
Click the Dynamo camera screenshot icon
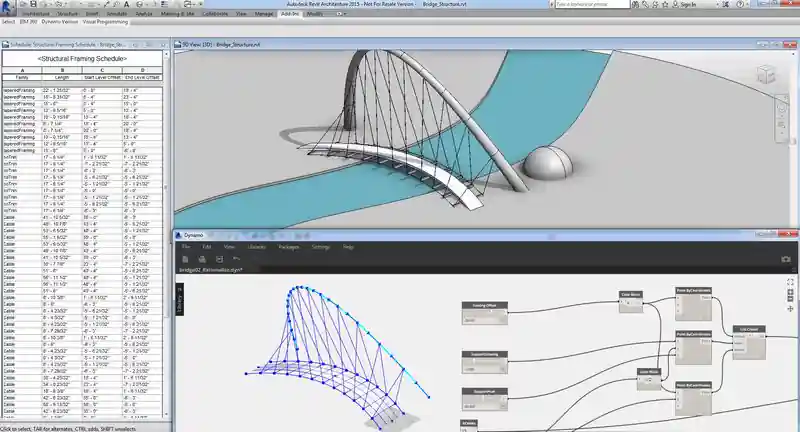(786, 259)
